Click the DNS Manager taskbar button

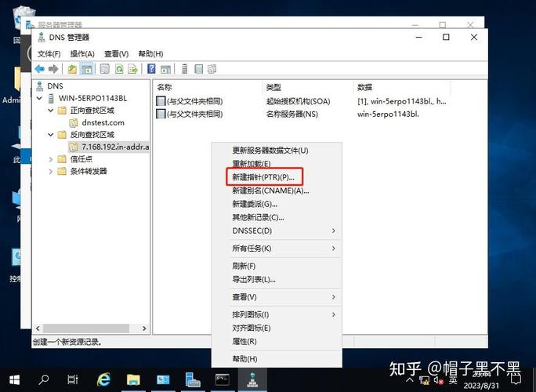[x=252, y=379]
